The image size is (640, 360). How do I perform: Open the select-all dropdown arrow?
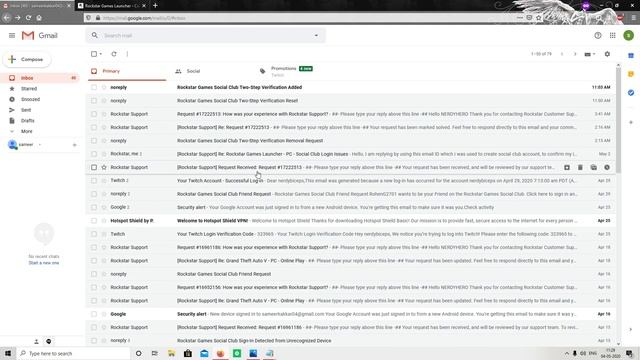pos(101,54)
